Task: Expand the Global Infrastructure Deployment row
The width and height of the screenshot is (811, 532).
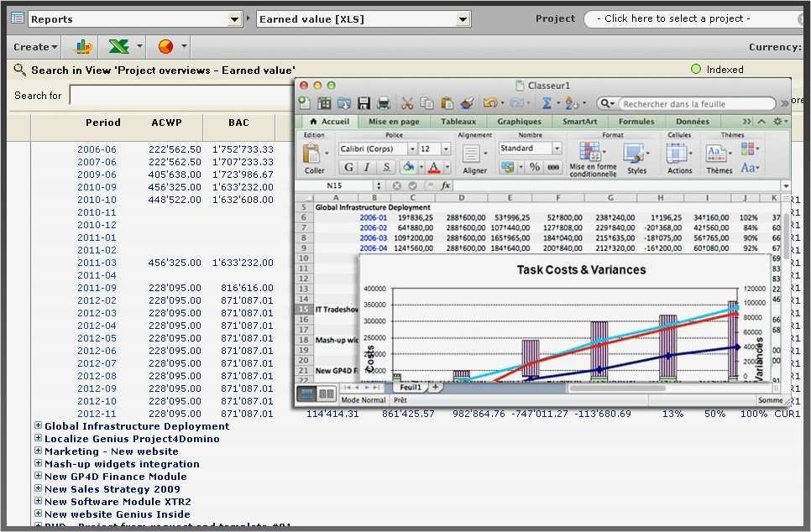Action: 39,425
